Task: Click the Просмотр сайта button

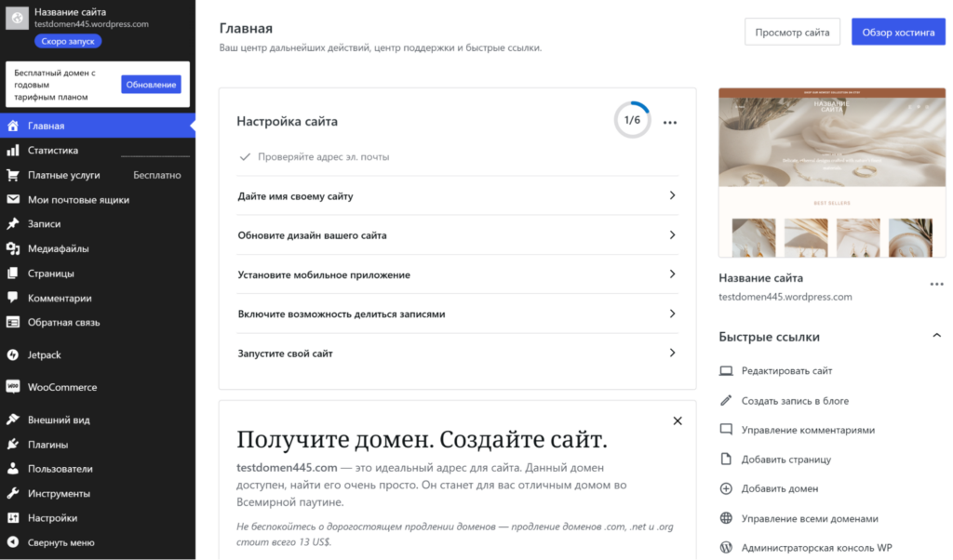Action: (792, 33)
